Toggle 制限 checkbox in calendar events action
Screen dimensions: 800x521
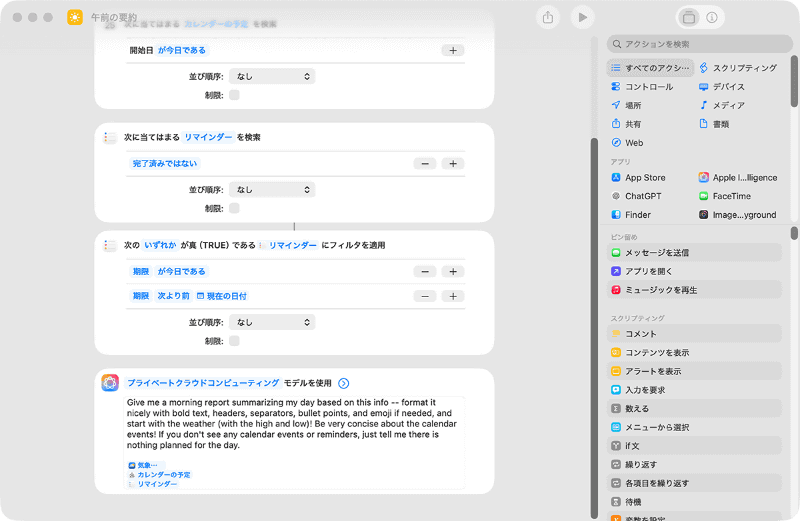[234, 95]
